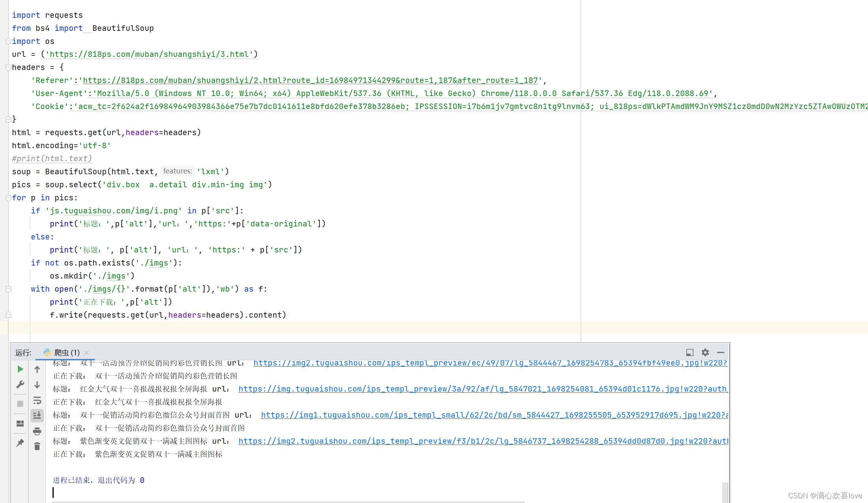Click the console vertical scrollbar

point(725,492)
